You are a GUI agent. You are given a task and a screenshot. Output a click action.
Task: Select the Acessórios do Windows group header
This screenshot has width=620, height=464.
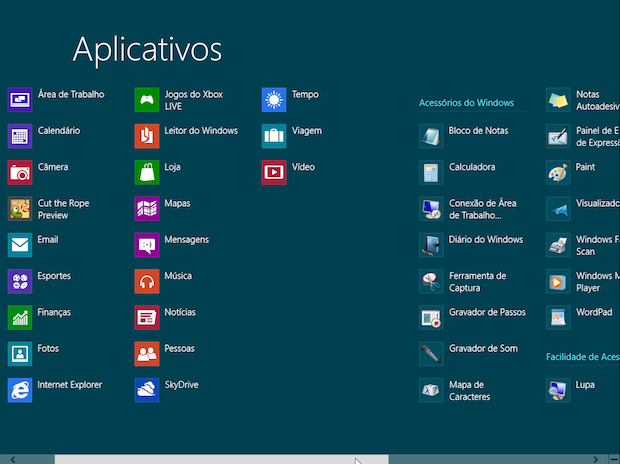[466, 103]
